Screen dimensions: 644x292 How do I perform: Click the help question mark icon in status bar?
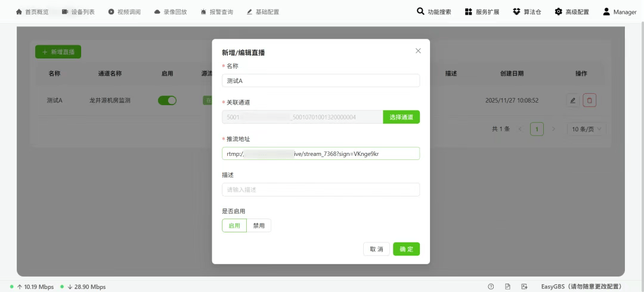(x=491, y=287)
